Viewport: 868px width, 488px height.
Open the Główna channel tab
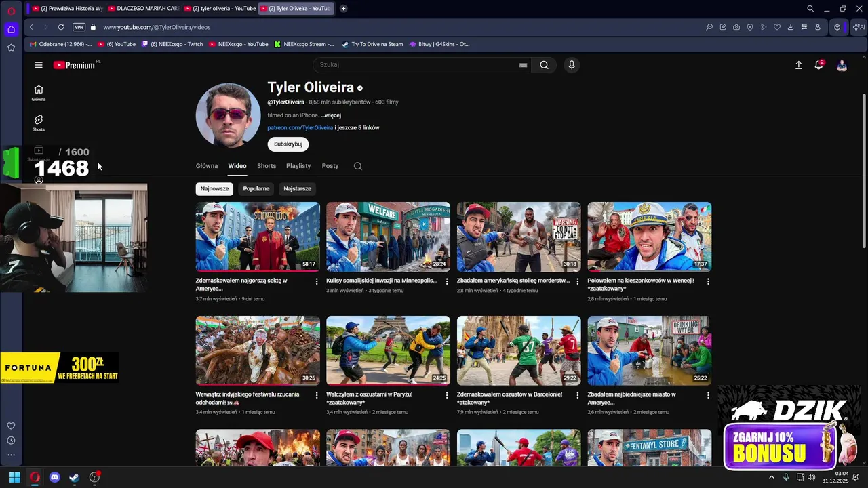207,166
